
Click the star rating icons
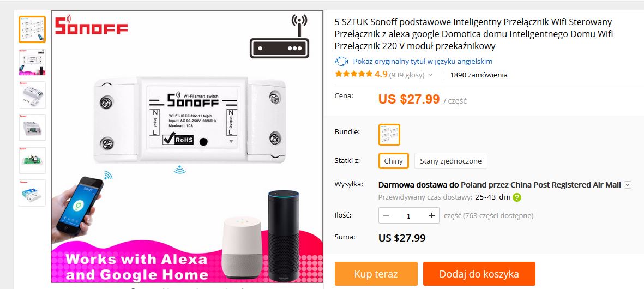[x=353, y=74]
